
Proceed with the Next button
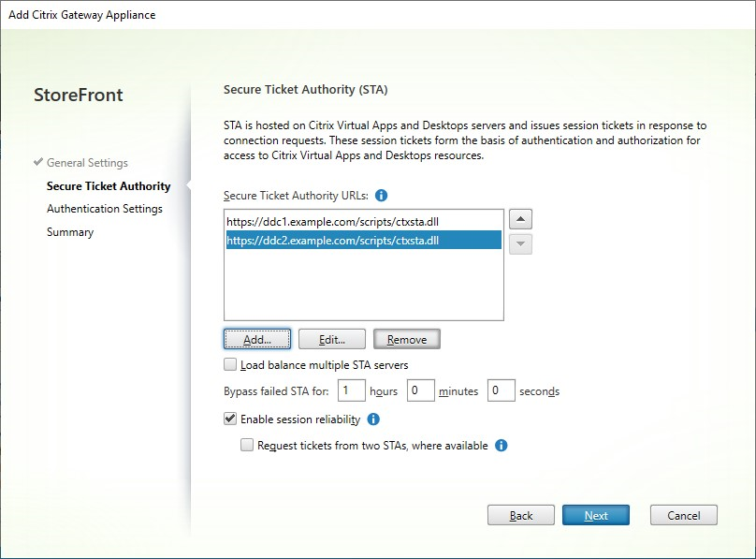595,515
